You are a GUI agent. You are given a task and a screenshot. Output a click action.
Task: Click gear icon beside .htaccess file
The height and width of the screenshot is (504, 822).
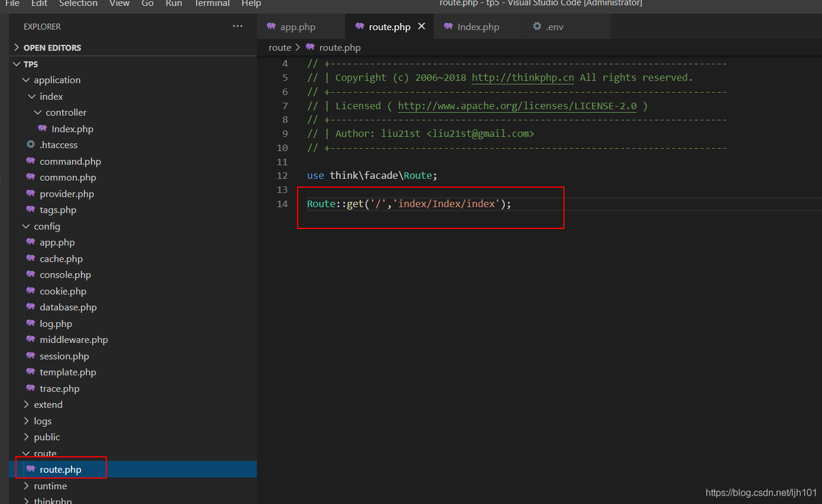[31, 145]
